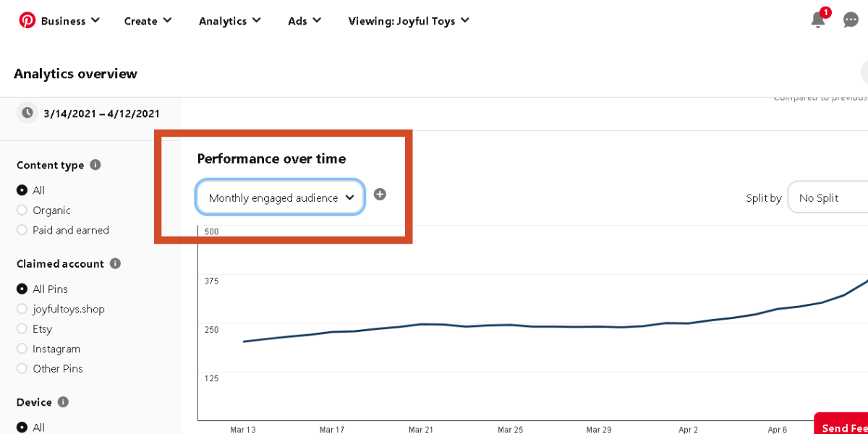Select the joyfultoys.shop account filter
The width and height of the screenshot is (868, 434).
(22, 309)
